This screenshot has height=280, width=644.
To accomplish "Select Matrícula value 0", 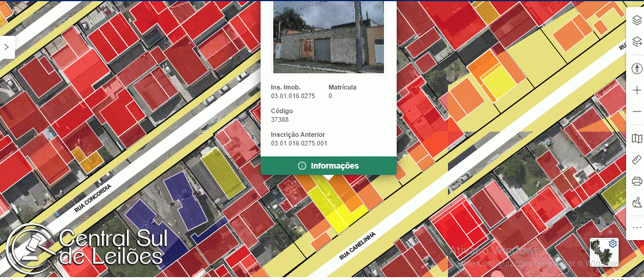I will (x=330, y=96).
